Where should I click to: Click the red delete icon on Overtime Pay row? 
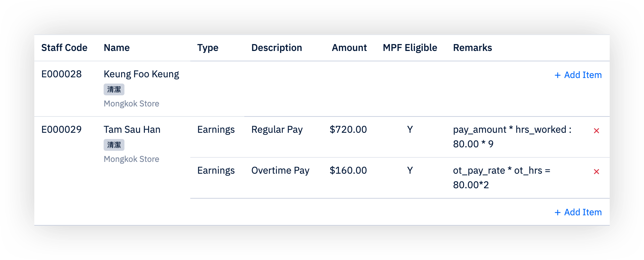pyautogui.click(x=597, y=172)
